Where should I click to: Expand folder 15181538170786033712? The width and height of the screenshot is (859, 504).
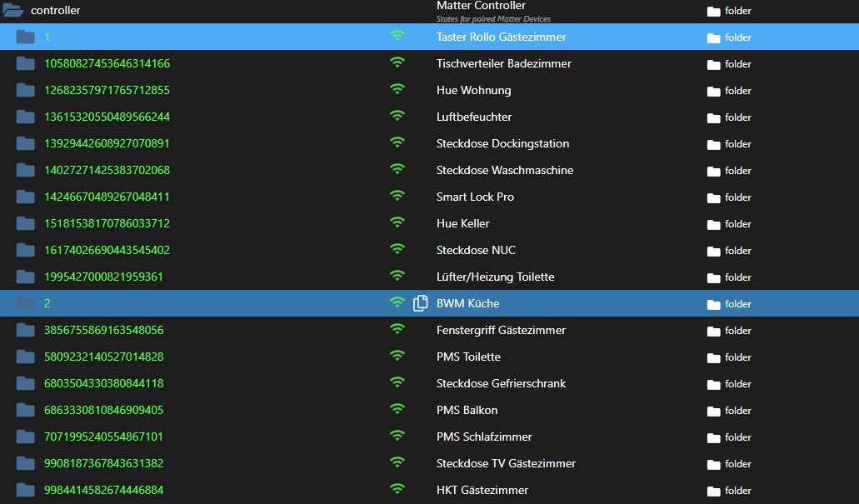click(25, 223)
